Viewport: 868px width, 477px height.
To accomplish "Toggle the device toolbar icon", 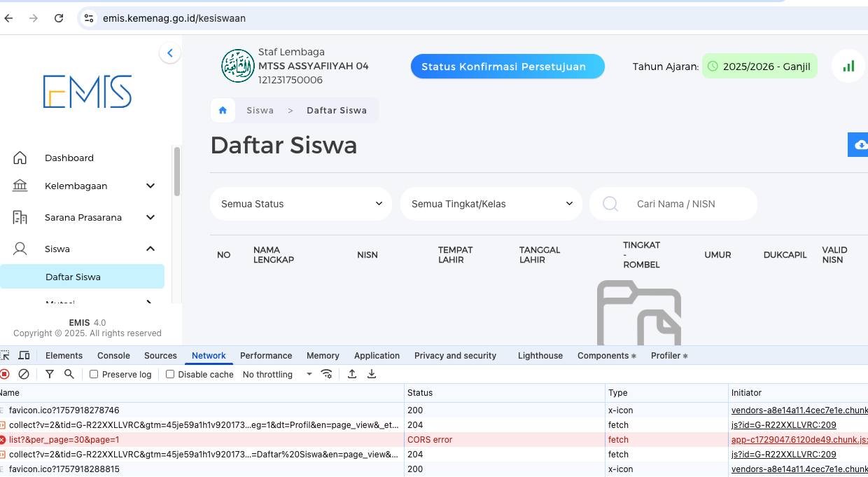I will pyautogui.click(x=24, y=356).
